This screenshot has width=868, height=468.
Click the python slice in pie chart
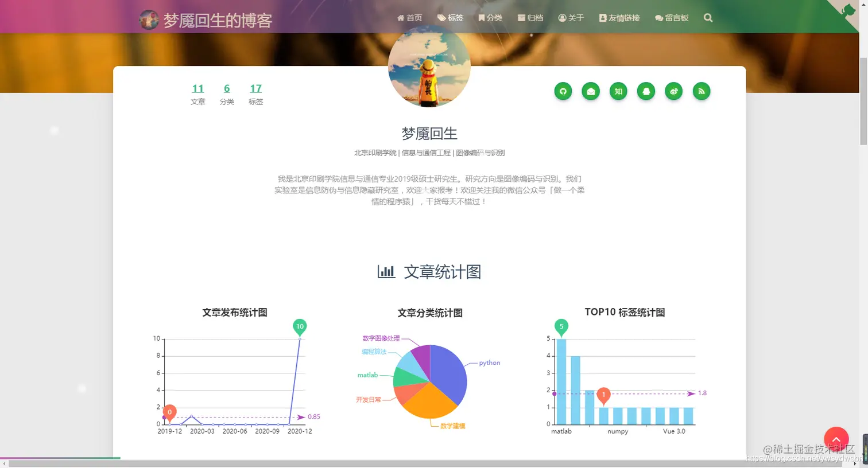click(448, 370)
